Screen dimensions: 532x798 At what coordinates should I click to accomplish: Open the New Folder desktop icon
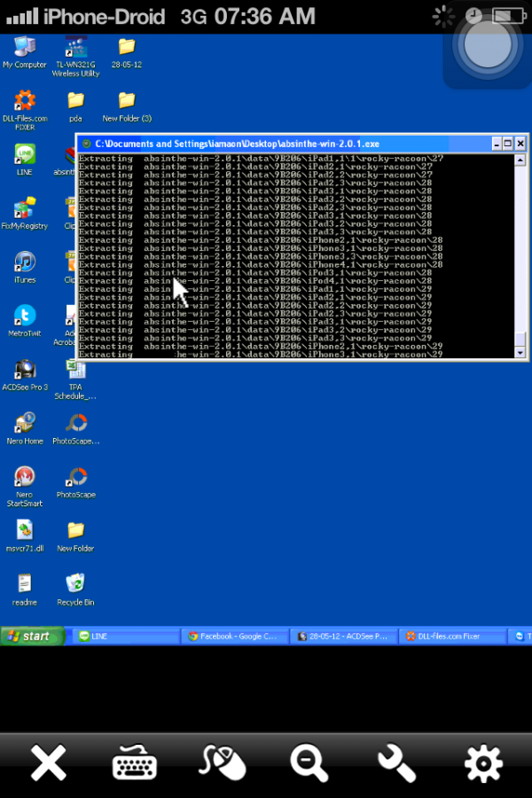(x=75, y=537)
